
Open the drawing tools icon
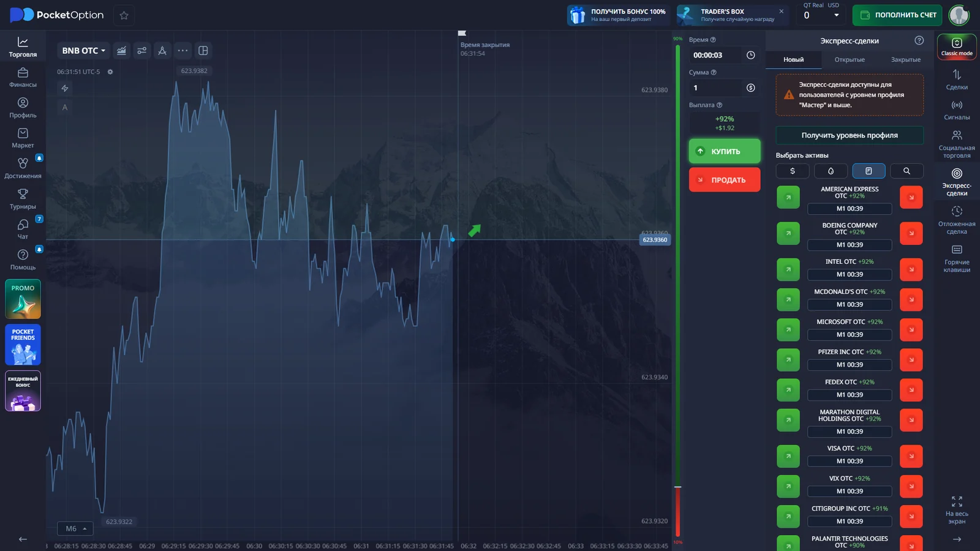tap(162, 51)
